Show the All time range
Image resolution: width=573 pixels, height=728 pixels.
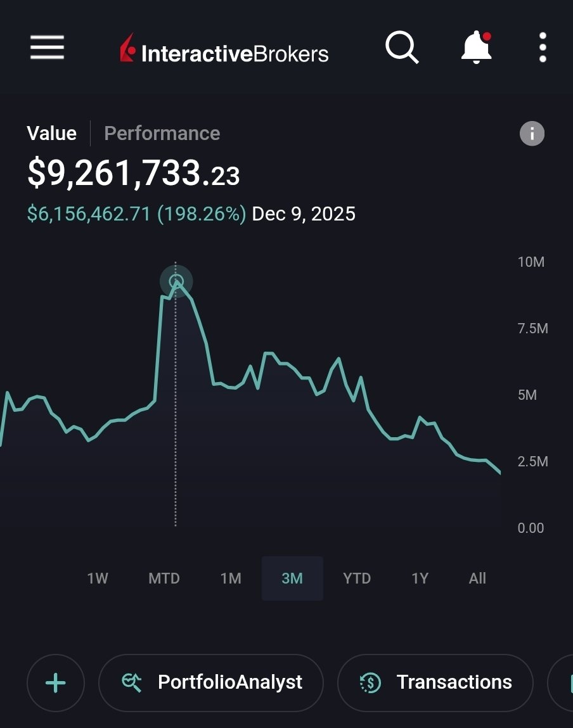coord(477,578)
